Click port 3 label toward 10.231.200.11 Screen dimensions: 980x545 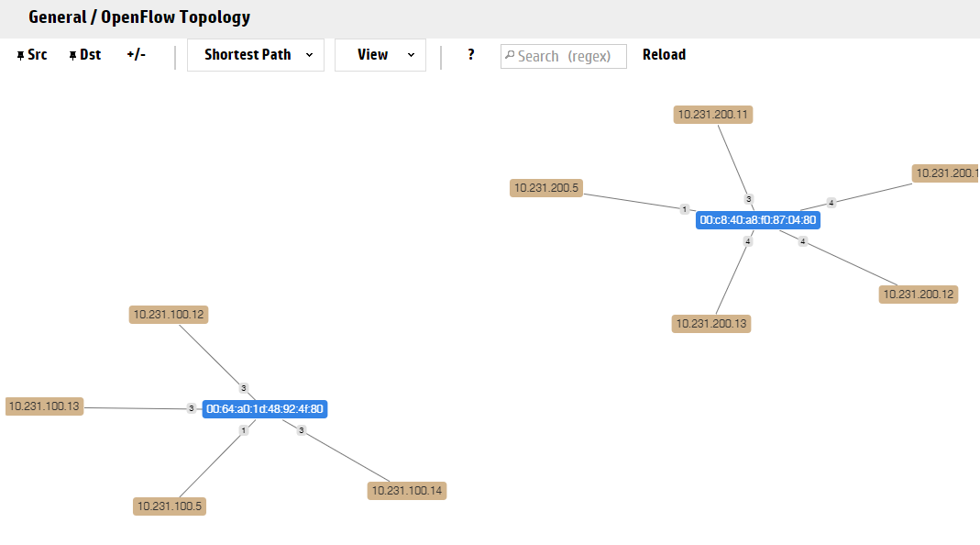[x=749, y=199]
